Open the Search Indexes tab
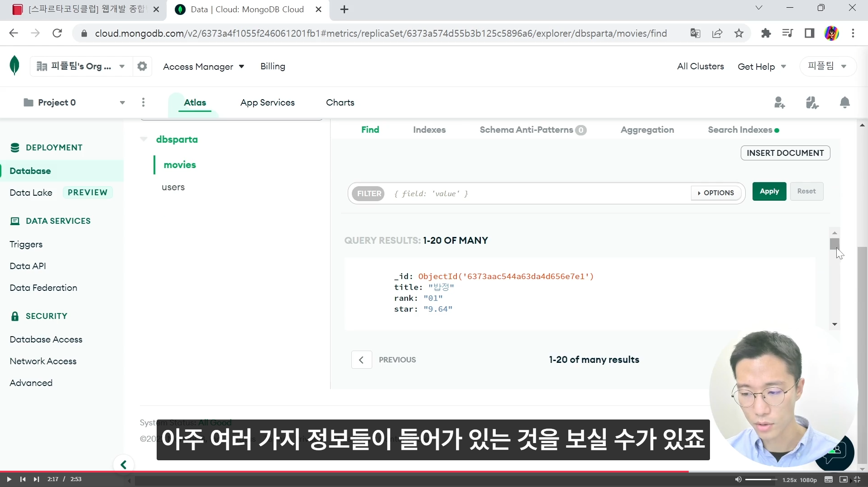868x487 pixels. pyautogui.click(x=743, y=130)
